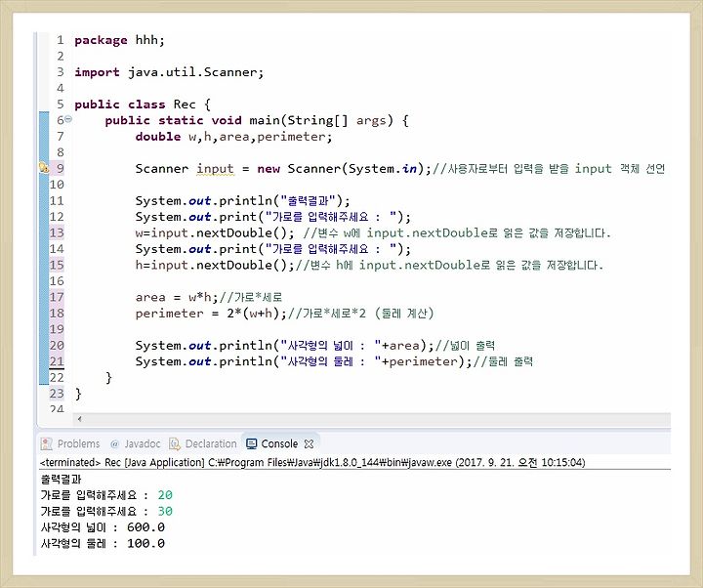The width and height of the screenshot is (703, 588).
Task: Click 'main' in the method signature
Action: click(265, 120)
